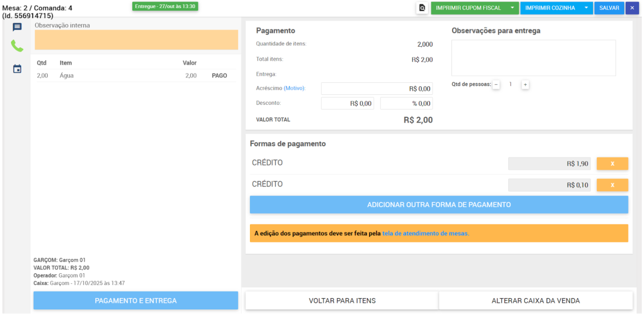
Task: Open the tela de atendimento de mesas link
Action: pos(426,234)
